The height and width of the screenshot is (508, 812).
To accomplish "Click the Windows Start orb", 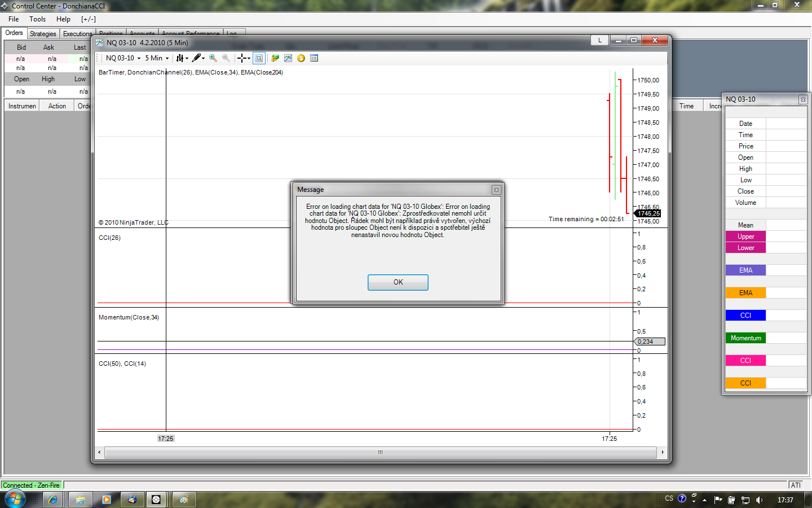I will (x=15, y=499).
